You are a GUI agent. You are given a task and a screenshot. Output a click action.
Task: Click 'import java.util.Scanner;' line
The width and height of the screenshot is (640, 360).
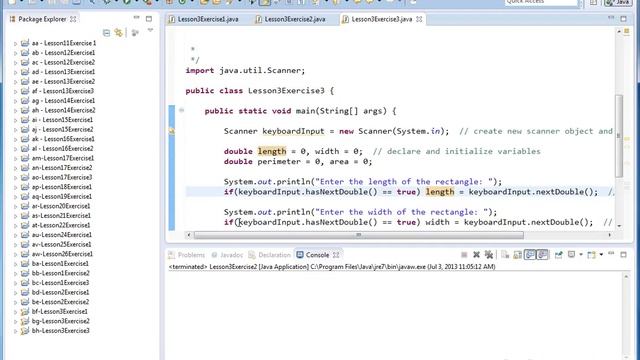(x=245, y=71)
